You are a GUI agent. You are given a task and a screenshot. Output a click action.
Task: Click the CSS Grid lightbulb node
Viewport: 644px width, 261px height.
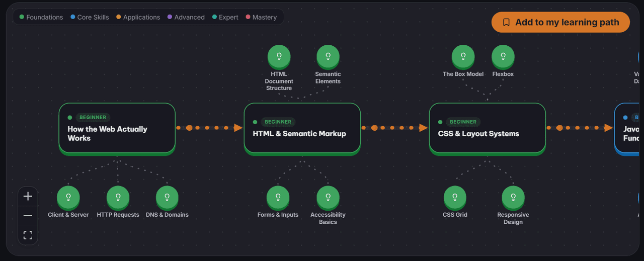click(x=455, y=197)
